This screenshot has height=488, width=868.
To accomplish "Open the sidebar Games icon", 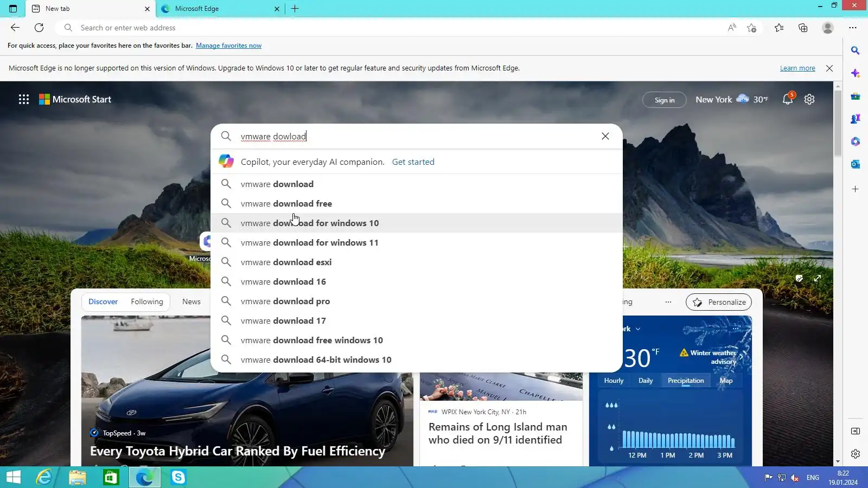I will tap(856, 119).
